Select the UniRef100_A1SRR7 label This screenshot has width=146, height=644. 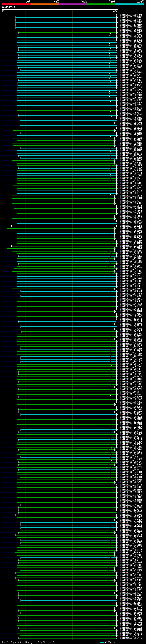coord(131,241)
